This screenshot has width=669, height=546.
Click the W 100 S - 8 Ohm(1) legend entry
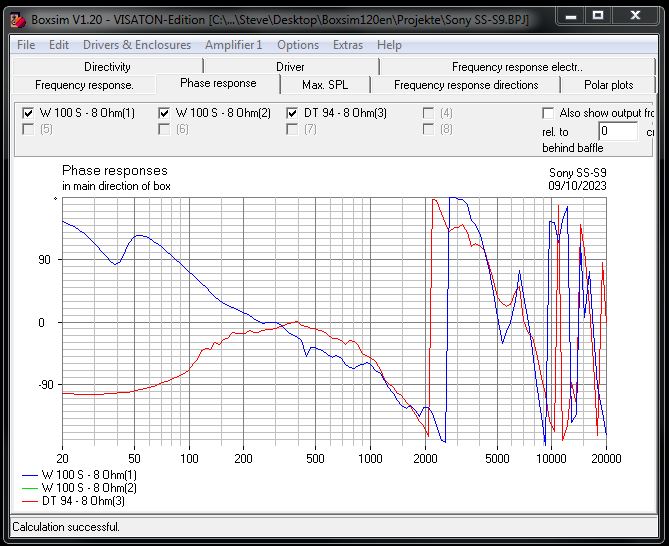click(79, 475)
